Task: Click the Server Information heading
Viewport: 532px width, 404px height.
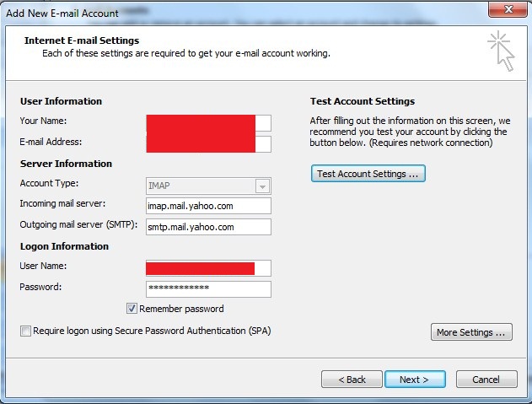Action: pos(66,164)
